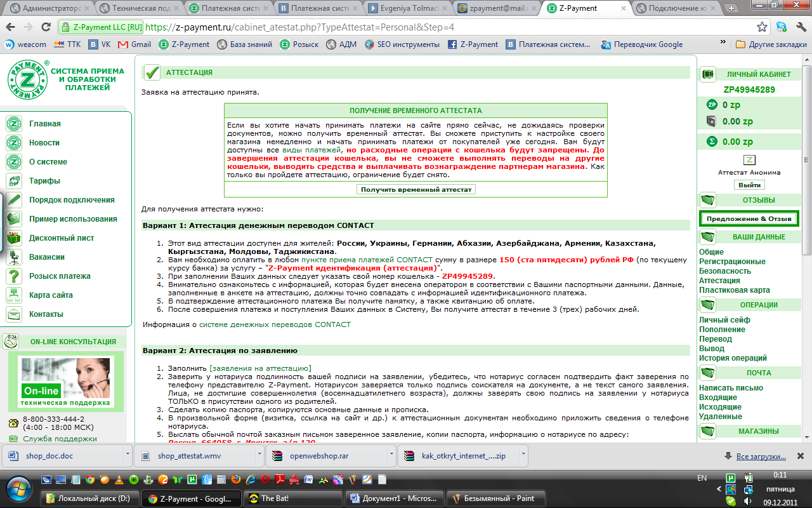Open the Новости menu item
Viewport: 812px width, 508px height.
tap(44, 143)
